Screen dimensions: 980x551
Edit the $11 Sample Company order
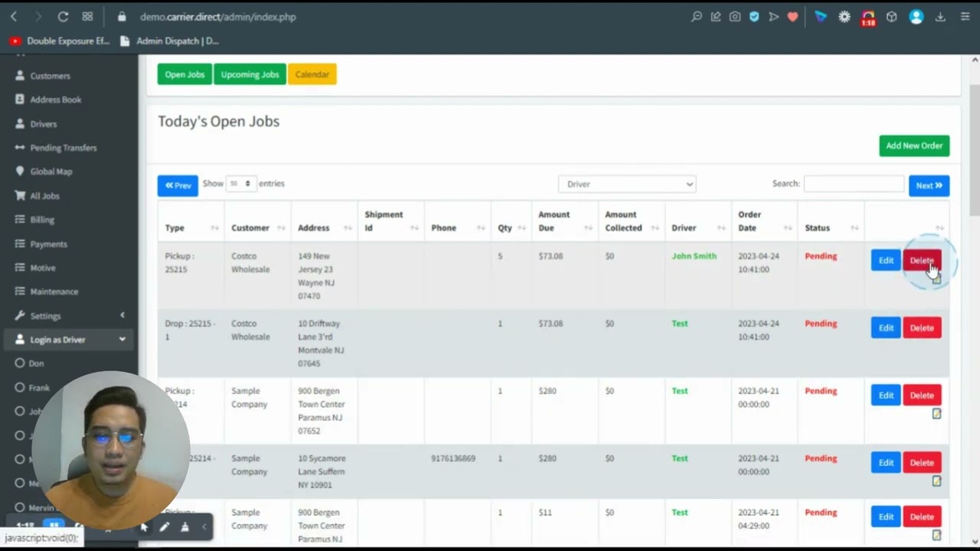click(x=886, y=517)
